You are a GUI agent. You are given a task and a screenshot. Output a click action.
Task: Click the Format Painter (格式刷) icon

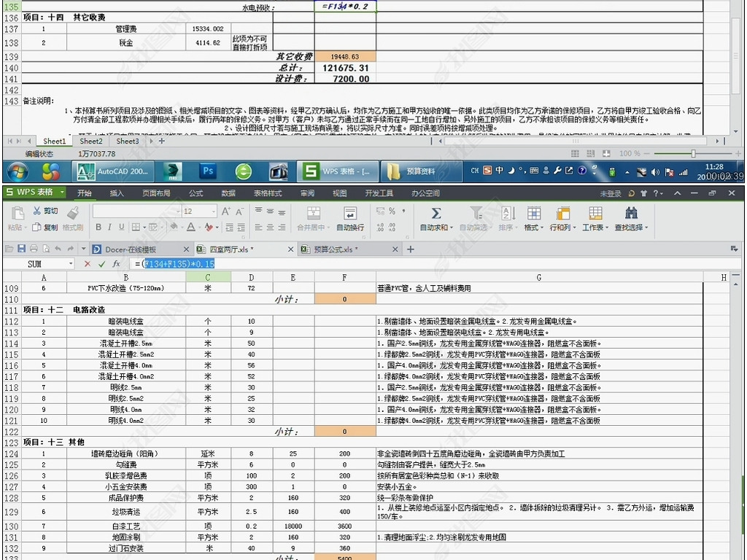point(72,213)
